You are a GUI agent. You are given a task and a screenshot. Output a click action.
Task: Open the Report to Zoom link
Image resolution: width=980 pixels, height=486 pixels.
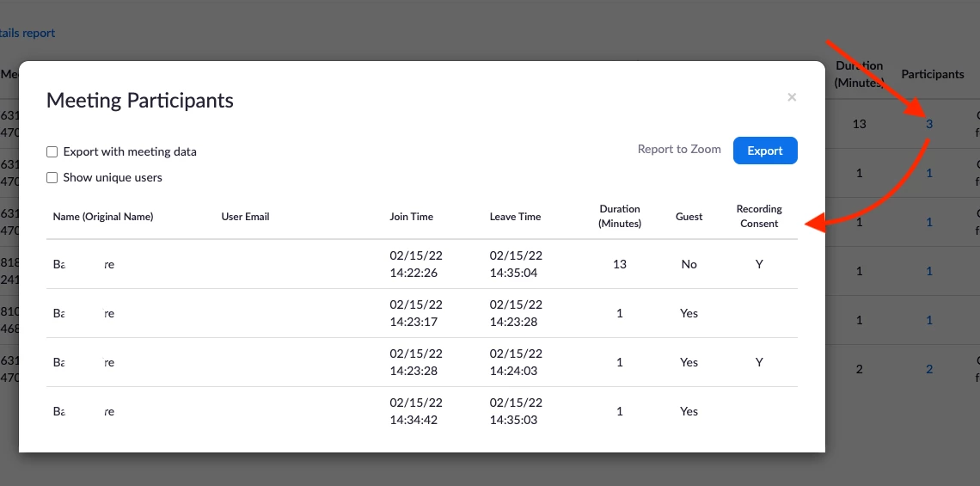pyautogui.click(x=679, y=149)
